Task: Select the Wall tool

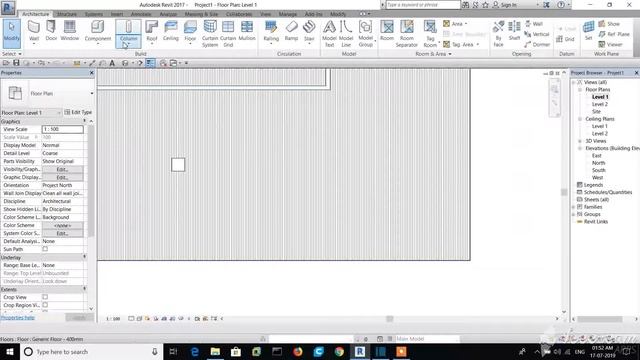Action: pyautogui.click(x=34, y=32)
